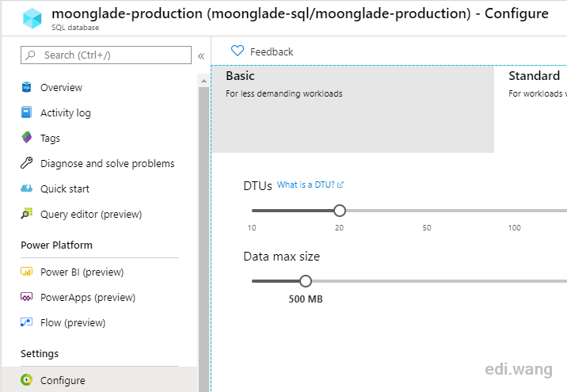Open 'What is a DTU?' link
The height and width of the screenshot is (392, 567).
[310, 185]
